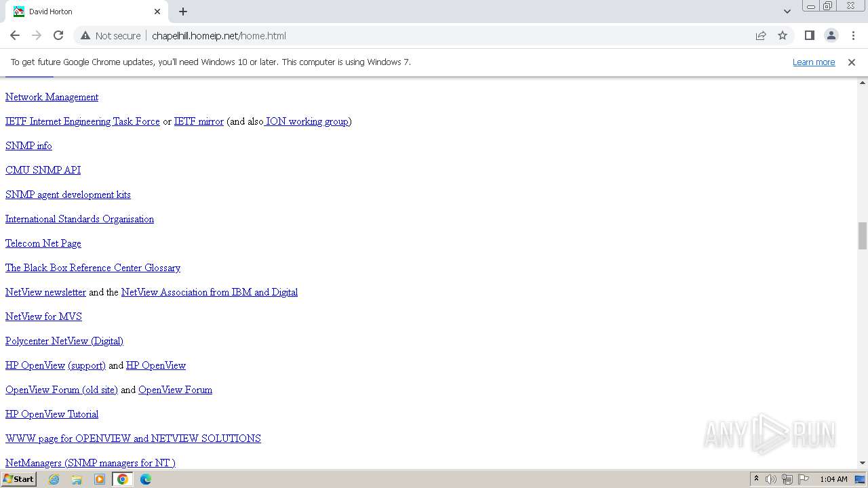
Task: Open the NetView newsletter link
Action: [45, 292]
